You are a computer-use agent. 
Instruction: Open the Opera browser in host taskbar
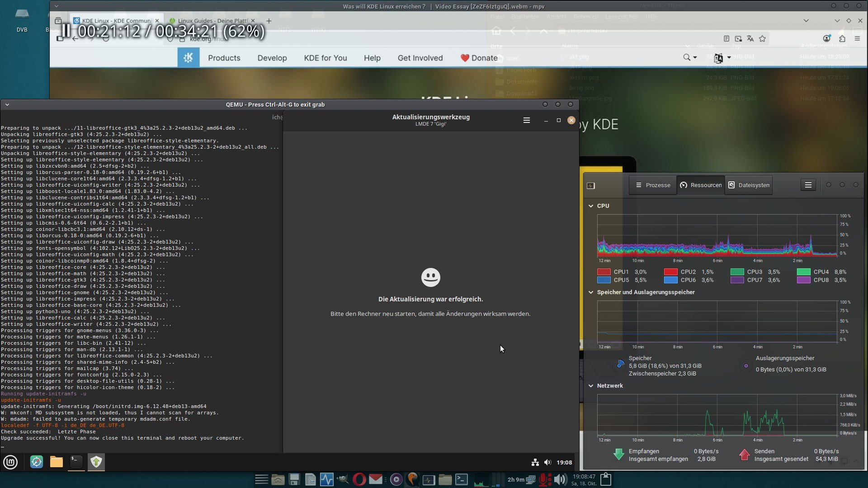click(359, 479)
